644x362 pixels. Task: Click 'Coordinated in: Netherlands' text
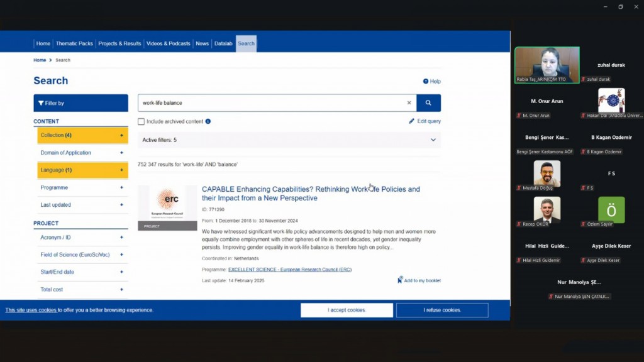coord(230,258)
